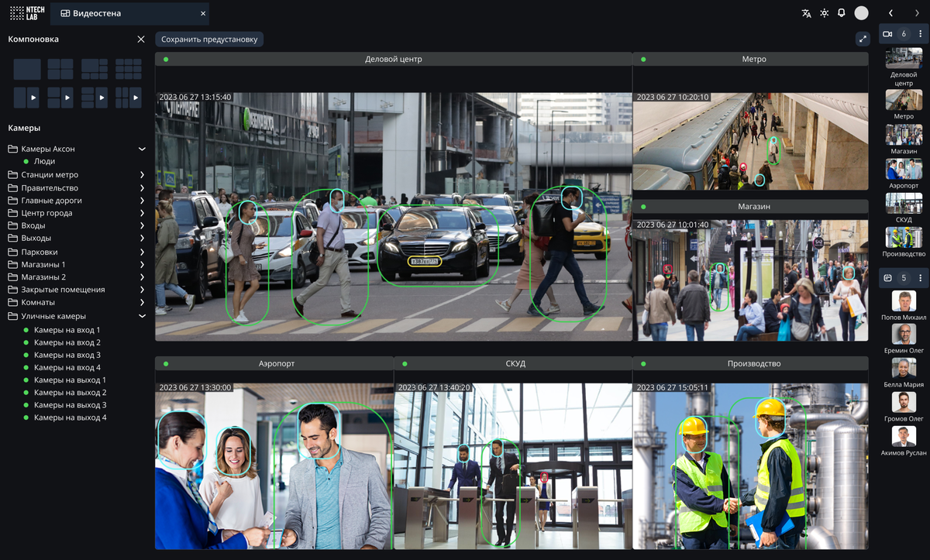Open Еремин Олег face card
Viewport: 930px width, 560px height.
coord(904,335)
